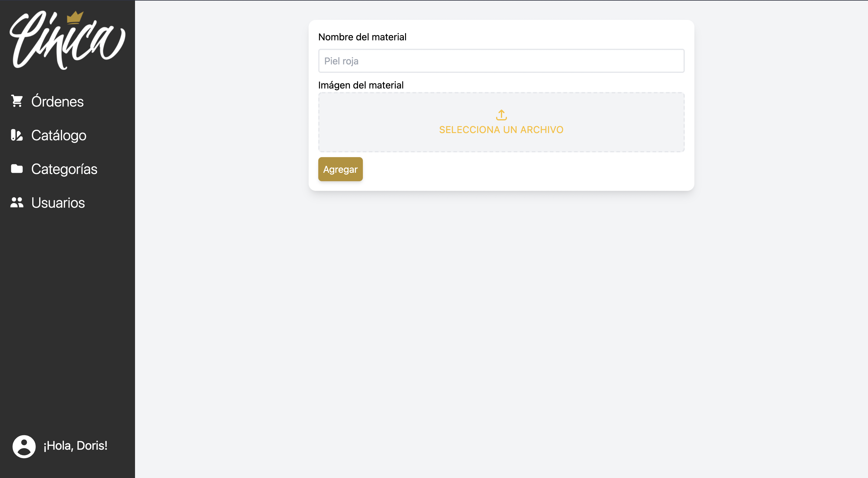
Task: Click the Nombre del material input field
Action: pyautogui.click(x=502, y=61)
